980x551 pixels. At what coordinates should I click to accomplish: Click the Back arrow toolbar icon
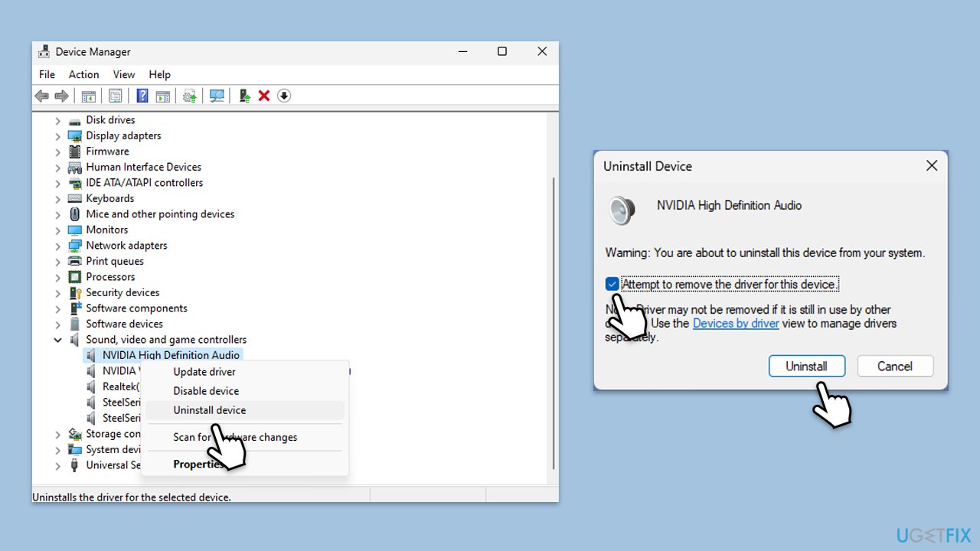tap(42, 96)
